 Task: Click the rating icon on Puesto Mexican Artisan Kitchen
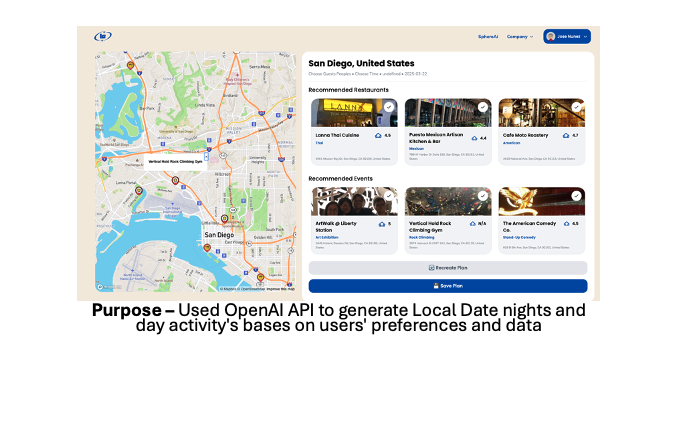473,138
